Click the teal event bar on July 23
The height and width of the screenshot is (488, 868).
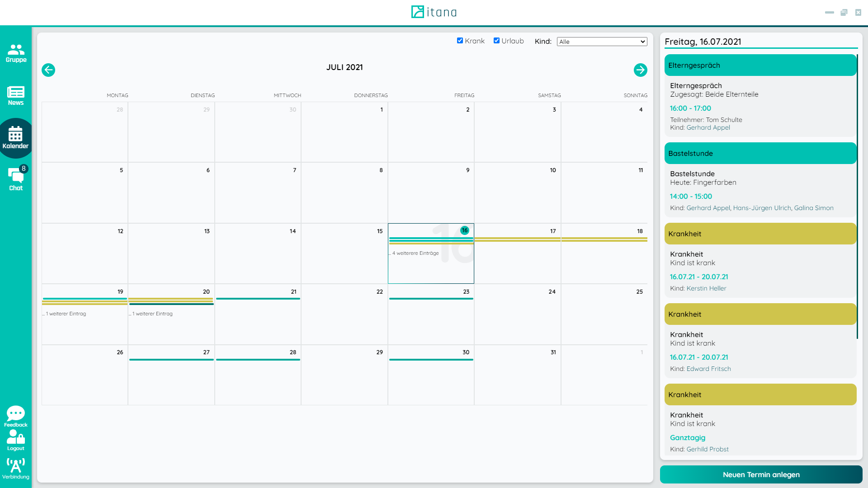tap(431, 299)
